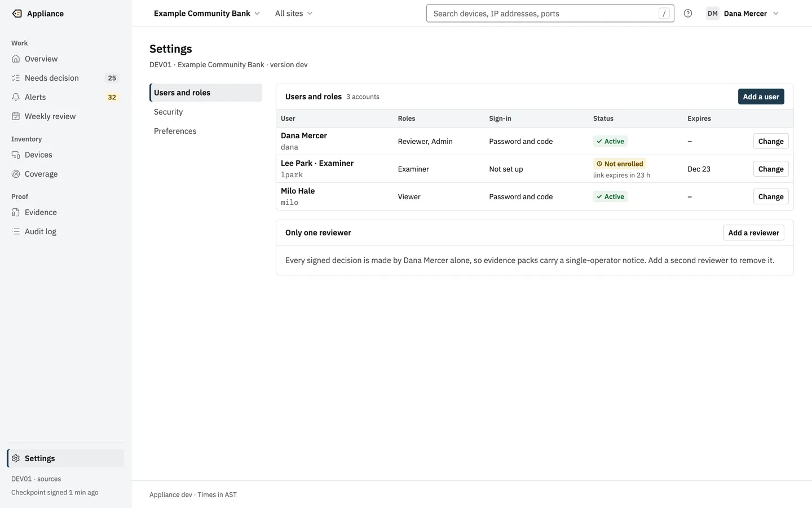Click the DM avatar badge
This screenshot has height=508, width=812.
(713, 14)
